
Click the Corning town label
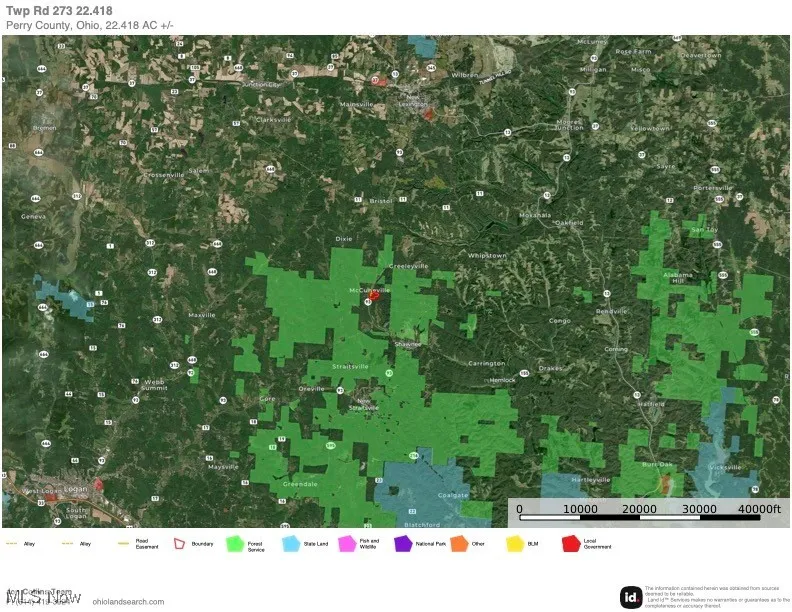pos(616,349)
